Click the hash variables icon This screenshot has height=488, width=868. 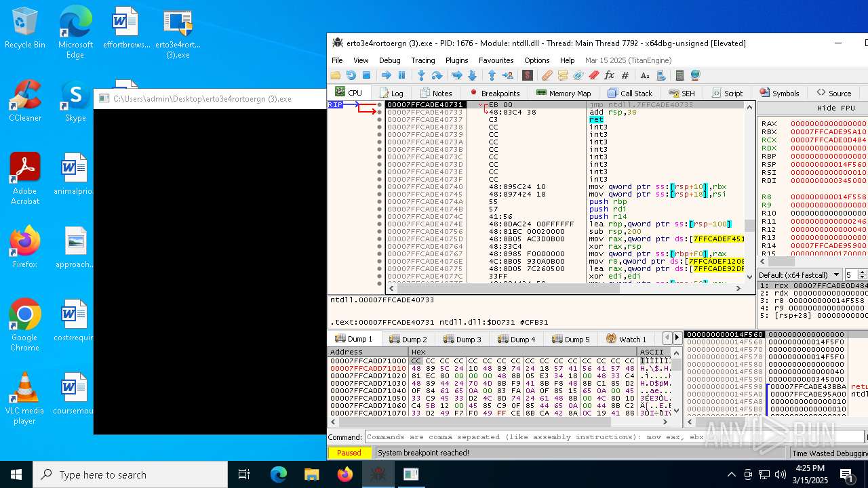click(625, 75)
